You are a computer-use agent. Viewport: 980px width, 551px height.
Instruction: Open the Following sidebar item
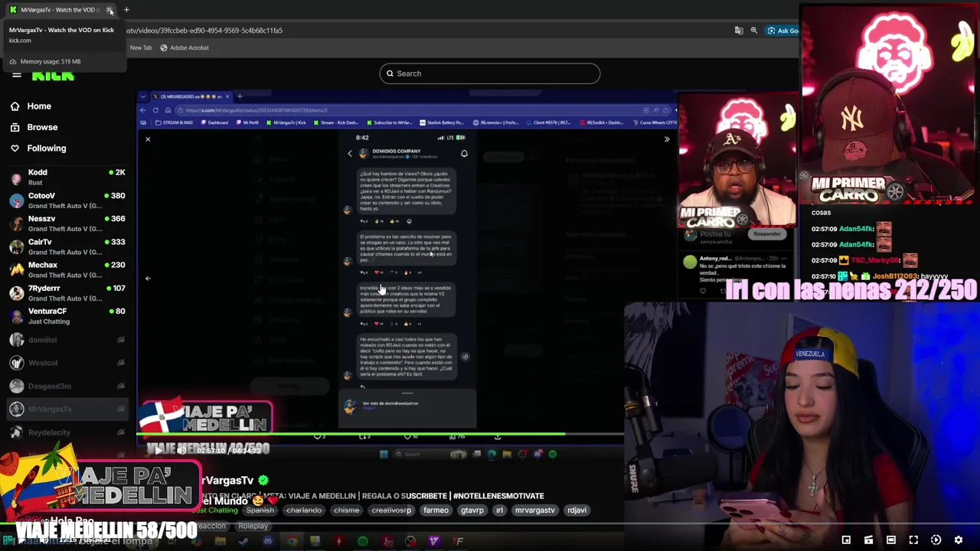69,148
